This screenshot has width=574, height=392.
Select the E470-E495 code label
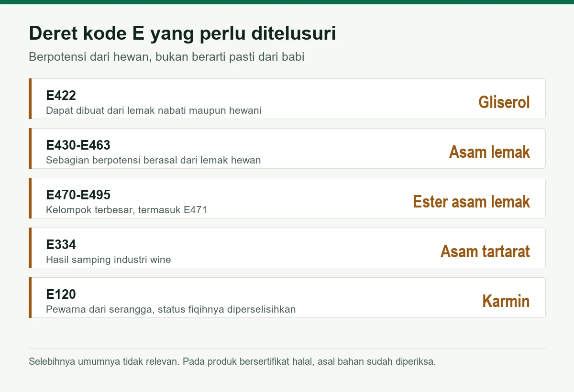pos(78,195)
